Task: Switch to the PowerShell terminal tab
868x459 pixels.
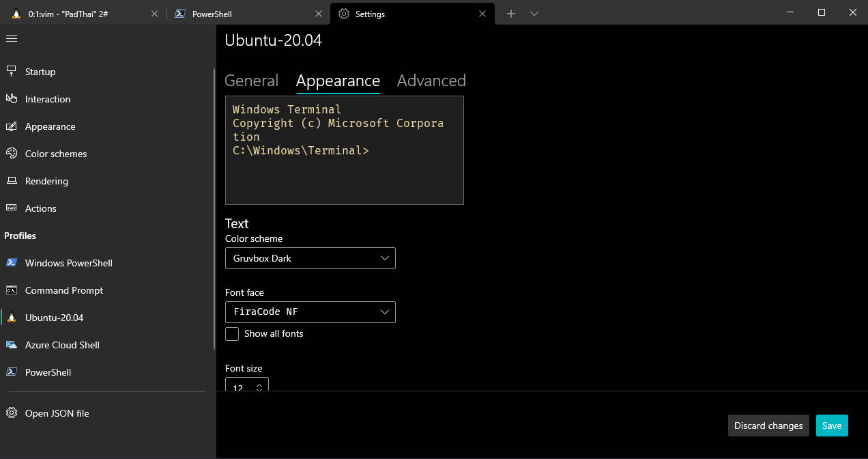Action: [x=248, y=14]
